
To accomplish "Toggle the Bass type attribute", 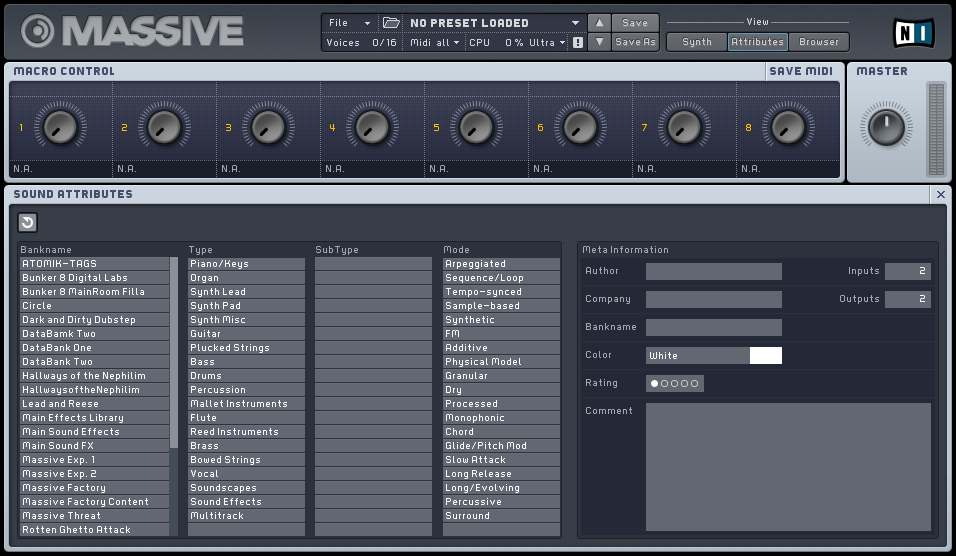I will tap(246, 362).
